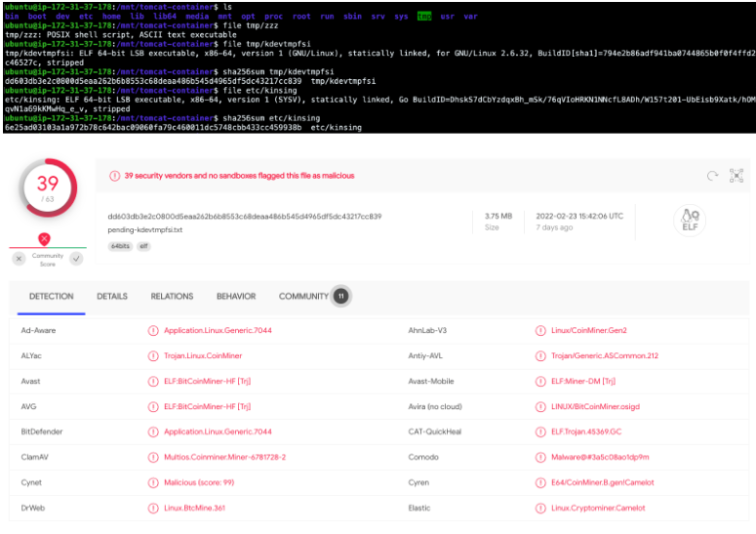Switch to the RELATIONS tab
Screen dimensions: 756x534
coord(172,297)
